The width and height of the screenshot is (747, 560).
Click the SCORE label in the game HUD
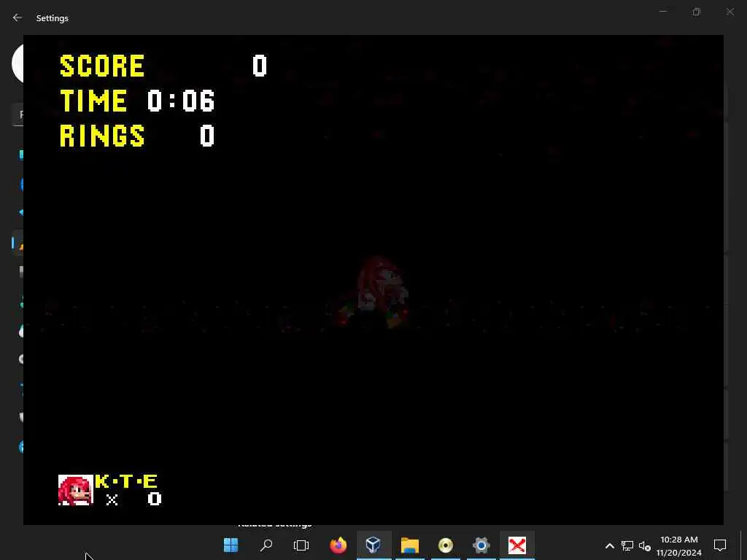coord(102,66)
